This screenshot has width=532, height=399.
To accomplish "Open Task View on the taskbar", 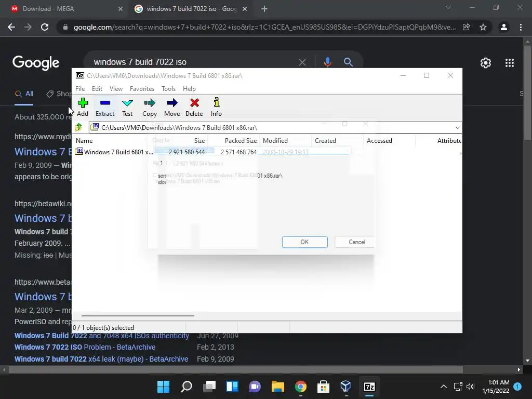I will tap(209, 387).
